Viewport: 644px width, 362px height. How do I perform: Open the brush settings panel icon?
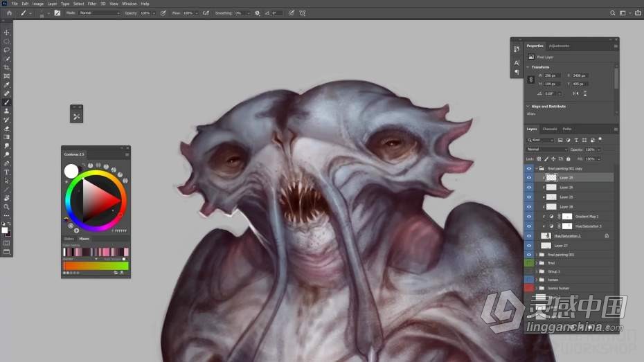click(57, 13)
